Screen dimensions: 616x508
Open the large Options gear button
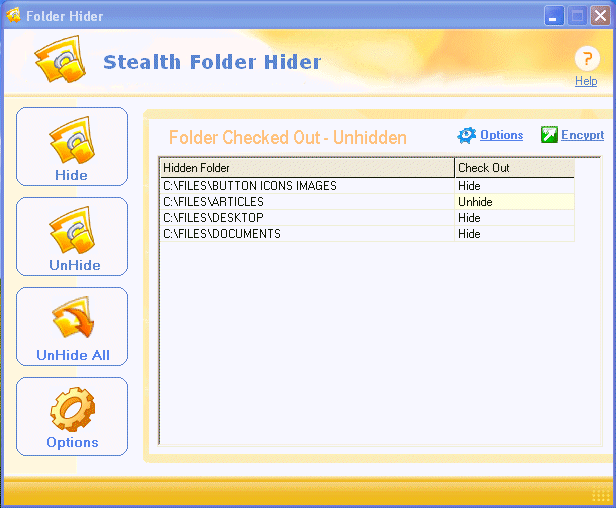pyautogui.click(x=72, y=416)
